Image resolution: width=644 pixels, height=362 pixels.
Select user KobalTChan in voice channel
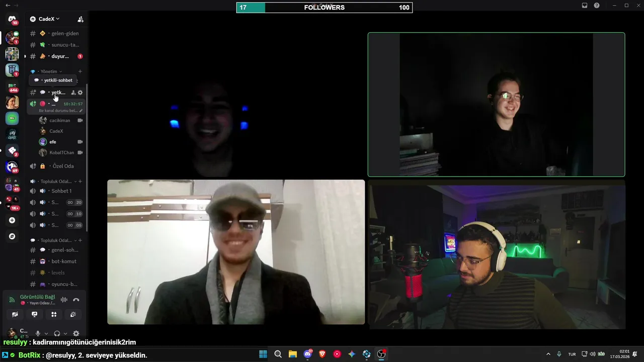click(x=60, y=152)
